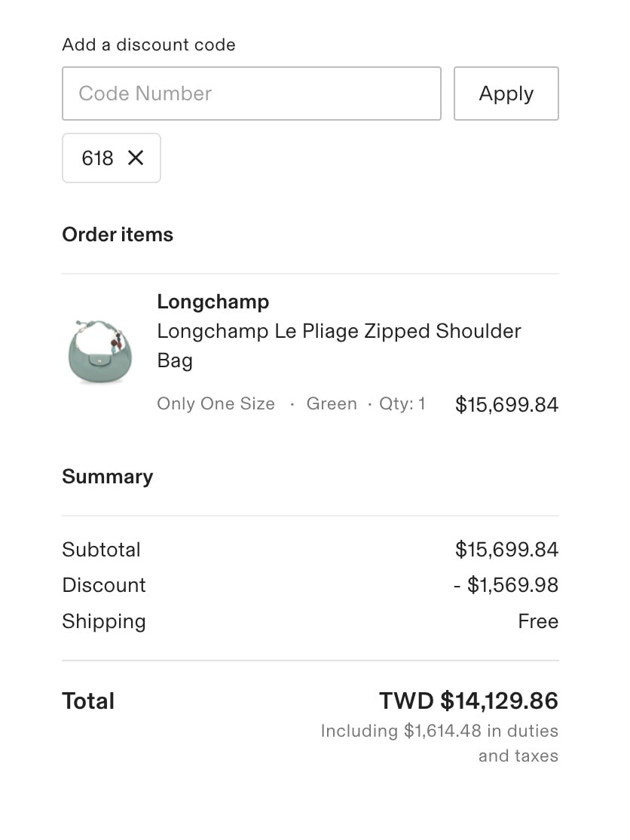Click the Only One Size label

point(216,404)
